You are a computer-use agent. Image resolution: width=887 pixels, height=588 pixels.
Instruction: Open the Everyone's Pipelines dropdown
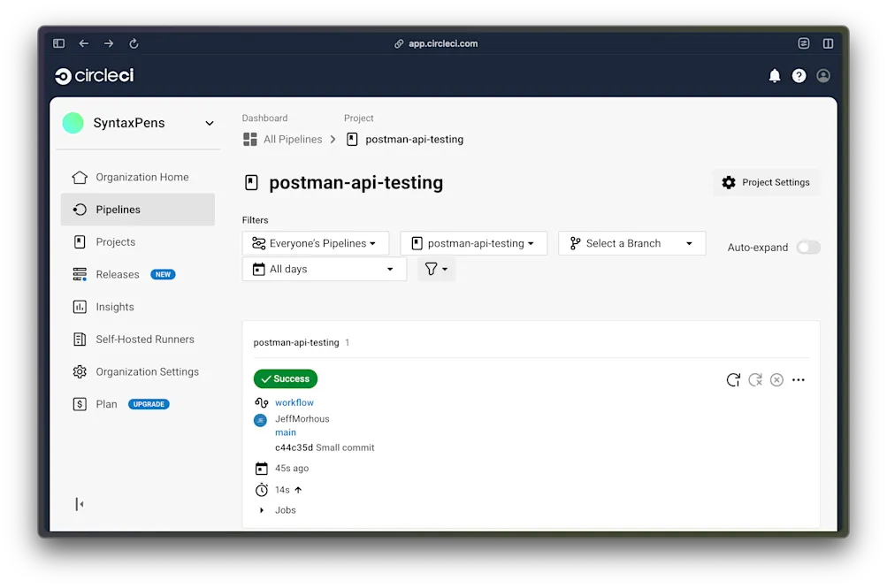pyautogui.click(x=315, y=242)
